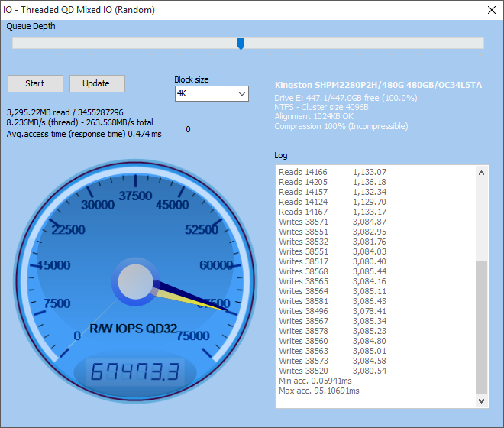
Task: Click the log scrollbar up arrow
Action: coord(481,173)
